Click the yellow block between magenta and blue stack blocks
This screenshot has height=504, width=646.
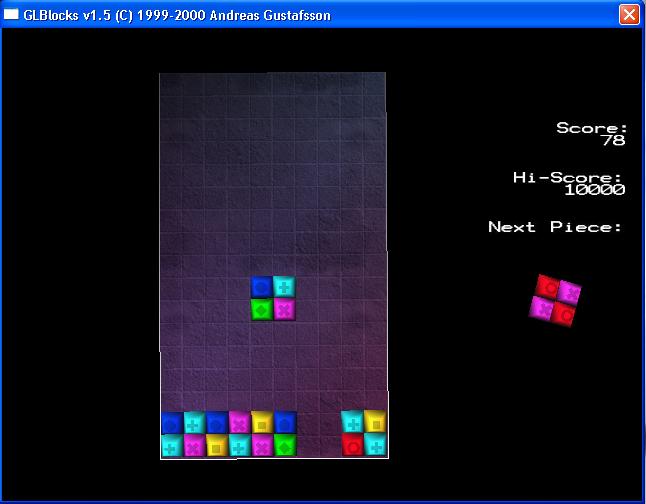point(262,422)
